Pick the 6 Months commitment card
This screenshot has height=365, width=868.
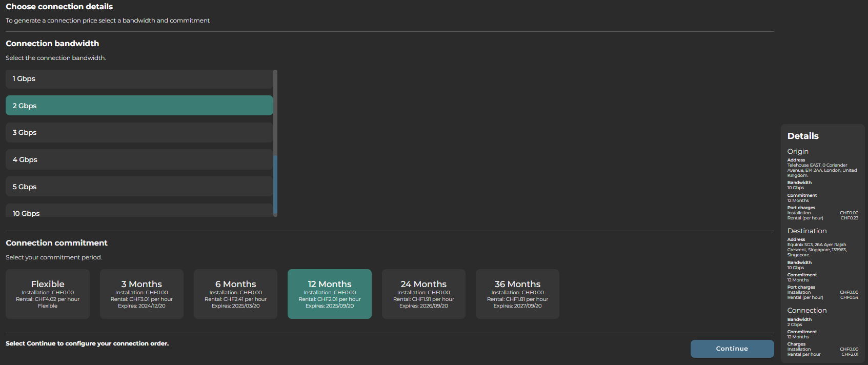[x=235, y=294]
